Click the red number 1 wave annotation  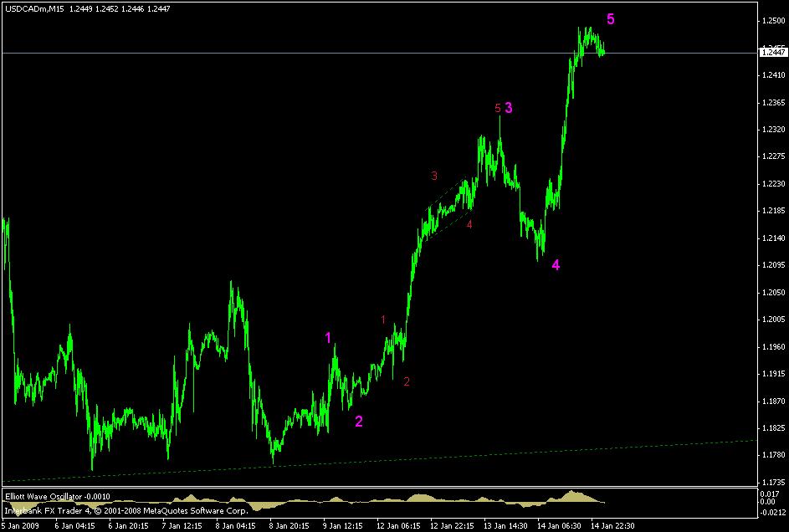click(382, 318)
